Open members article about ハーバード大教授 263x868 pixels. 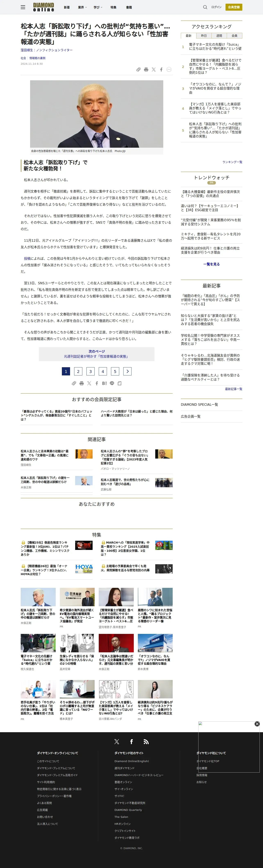[x=137, y=413]
